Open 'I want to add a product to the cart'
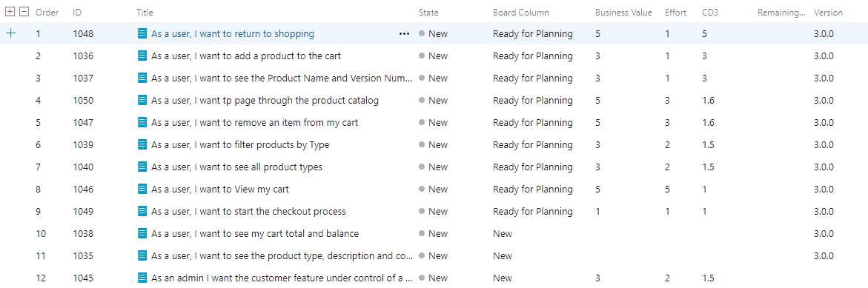This screenshot has height=288, width=868. 246,56
